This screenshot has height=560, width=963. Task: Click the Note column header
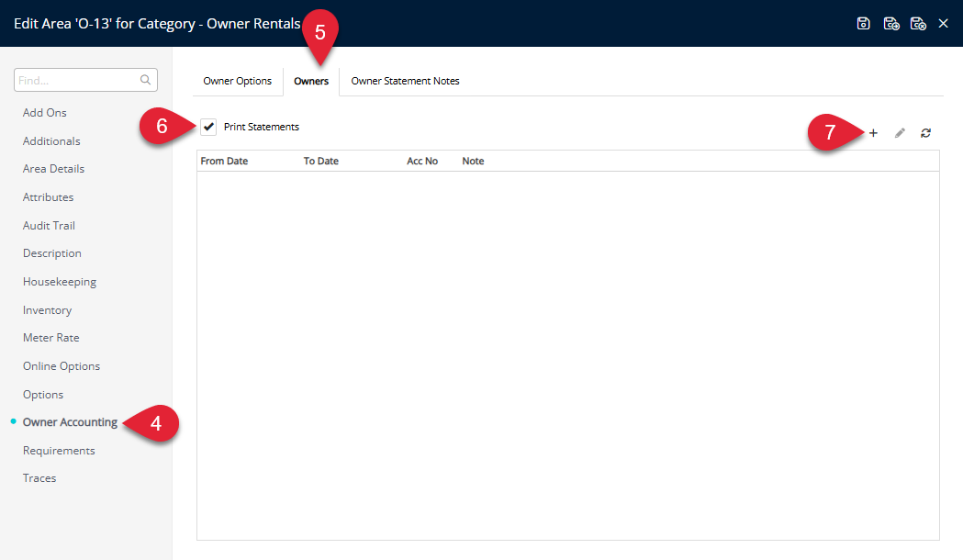(x=473, y=161)
